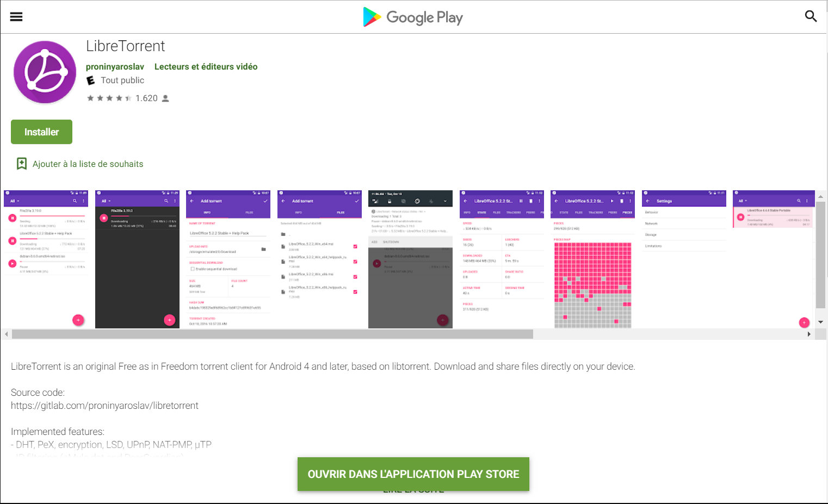Click the description starting "LibreTorrent is an original"
This screenshot has width=828, height=504.
click(323, 366)
